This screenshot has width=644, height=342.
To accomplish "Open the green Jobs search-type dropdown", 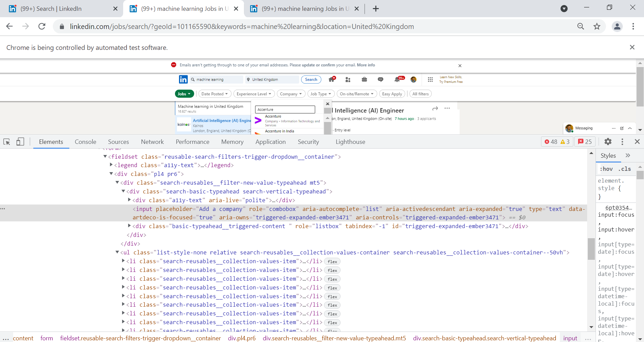I will coord(184,94).
